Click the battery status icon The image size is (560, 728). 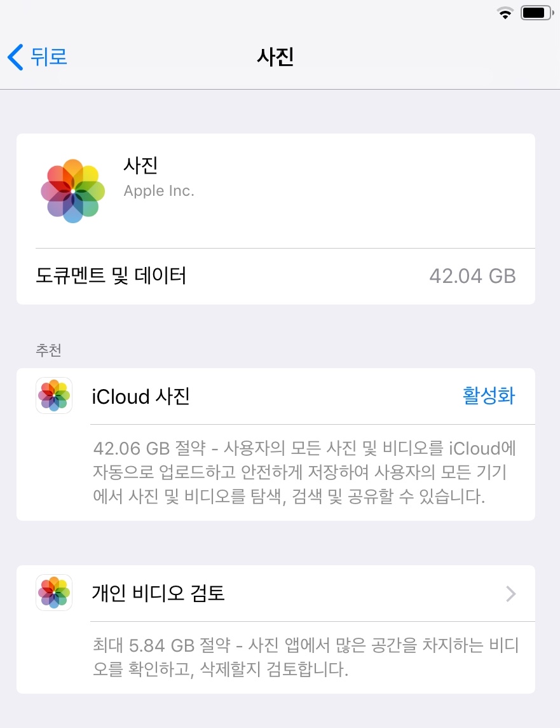click(536, 13)
